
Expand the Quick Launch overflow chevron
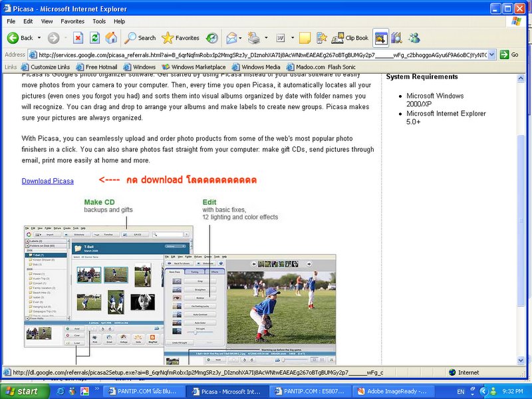point(96,389)
